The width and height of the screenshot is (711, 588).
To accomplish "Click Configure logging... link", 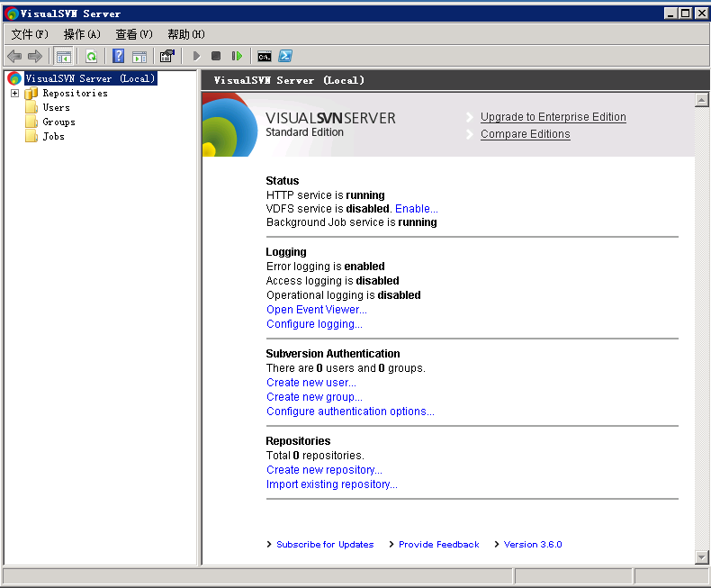I will pyautogui.click(x=314, y=324).
